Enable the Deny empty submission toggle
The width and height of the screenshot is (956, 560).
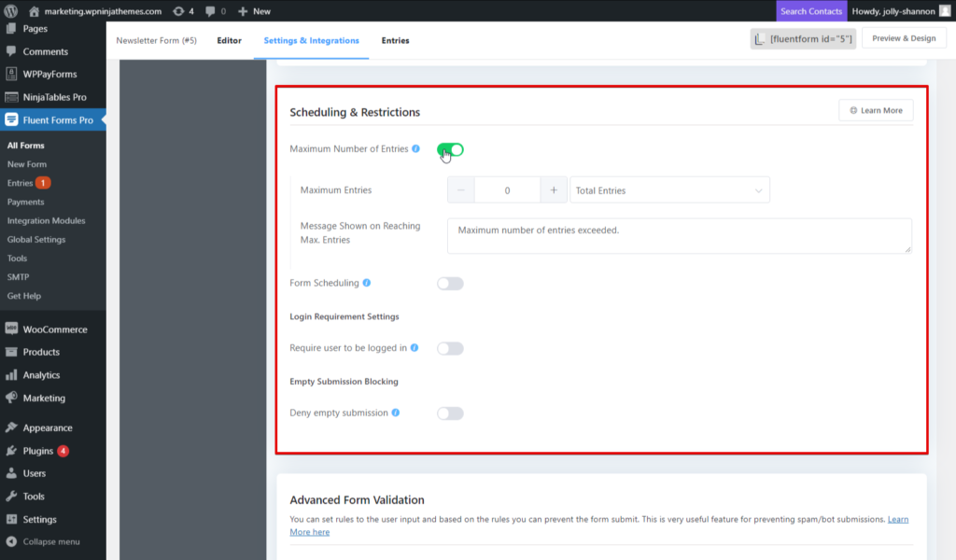450,413
